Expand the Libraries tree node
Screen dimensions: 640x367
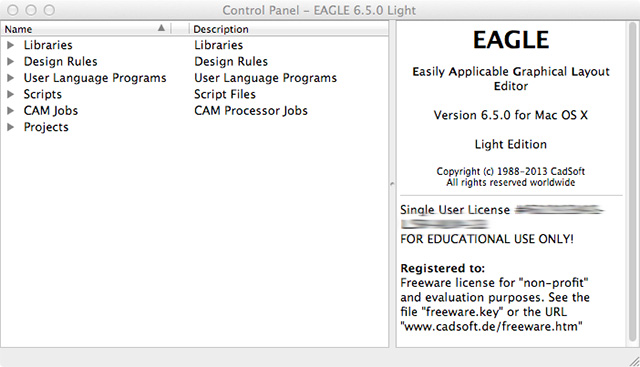[x=11, y=45]
